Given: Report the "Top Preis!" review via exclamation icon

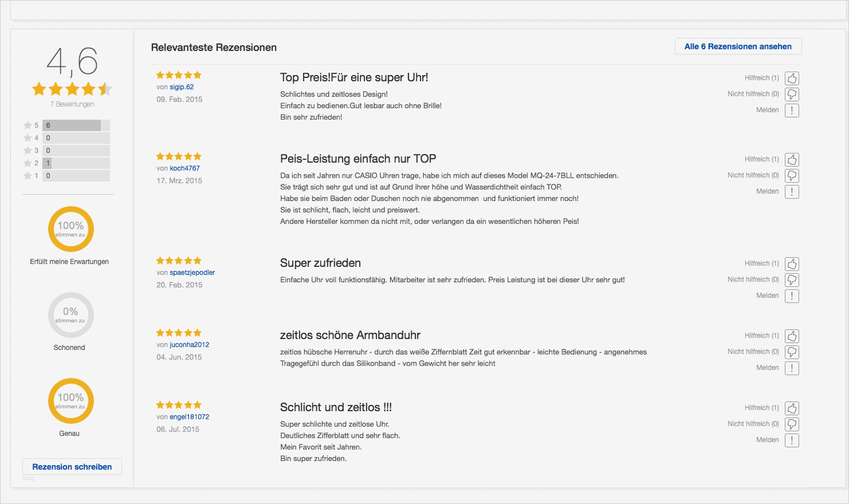Looking at the screenshot, I should pyautogui.click(x=792, y=111).
